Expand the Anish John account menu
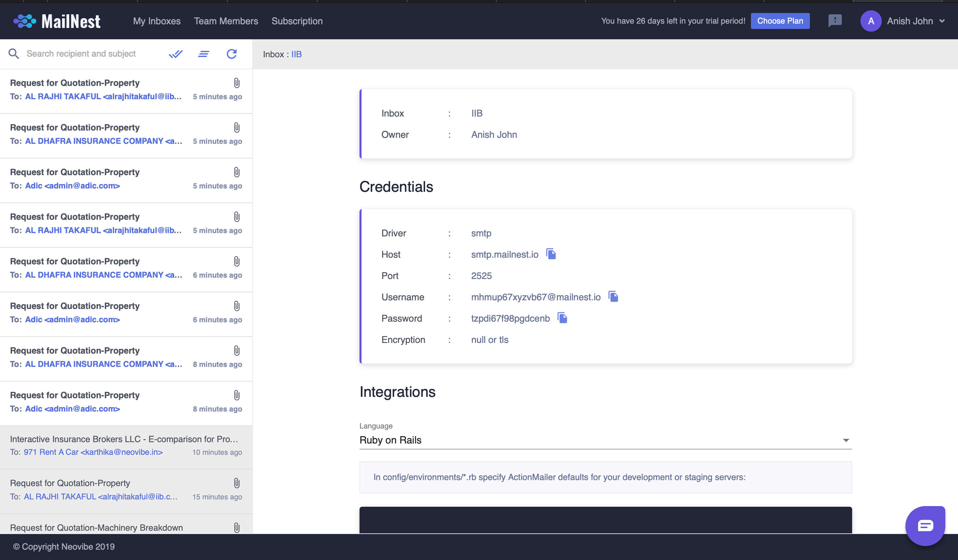The image size is (958, 560). [x=942, y=21]
